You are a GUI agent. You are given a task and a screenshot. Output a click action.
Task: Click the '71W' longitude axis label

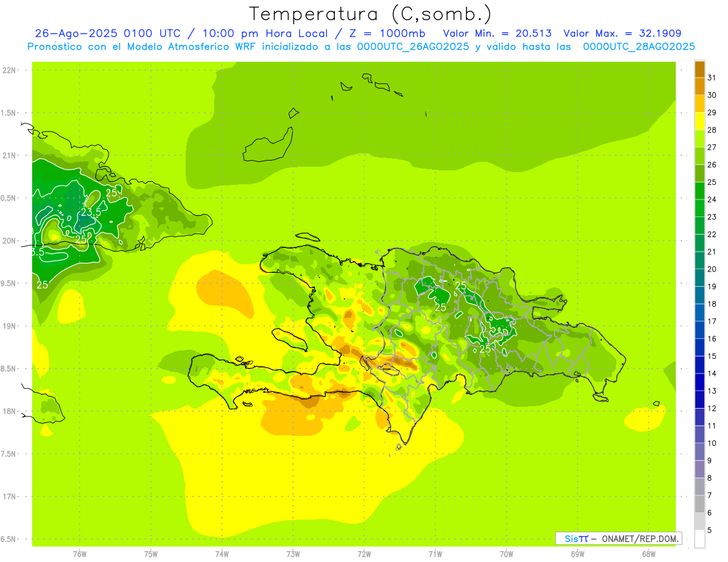pyautogui.click(x=435, y=554)
